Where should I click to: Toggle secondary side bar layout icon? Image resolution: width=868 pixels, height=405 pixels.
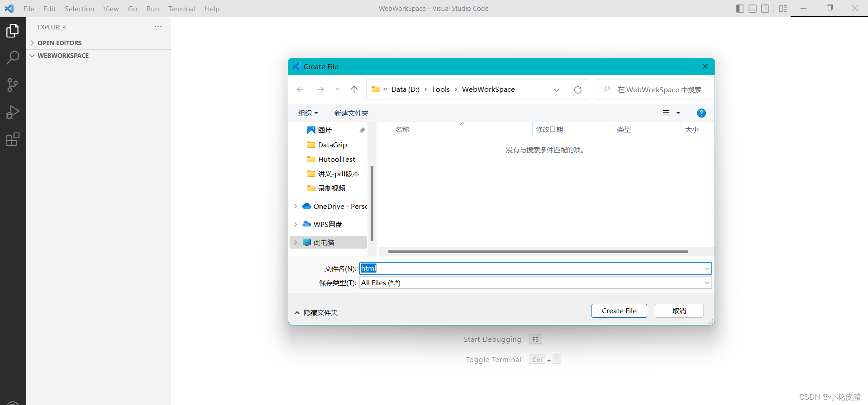pos(765,9)
